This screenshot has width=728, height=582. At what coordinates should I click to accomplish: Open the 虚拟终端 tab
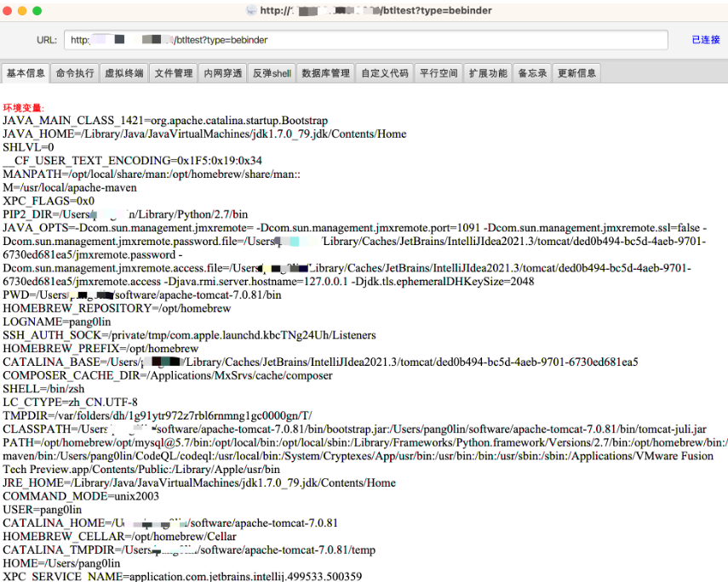(124, 73)
